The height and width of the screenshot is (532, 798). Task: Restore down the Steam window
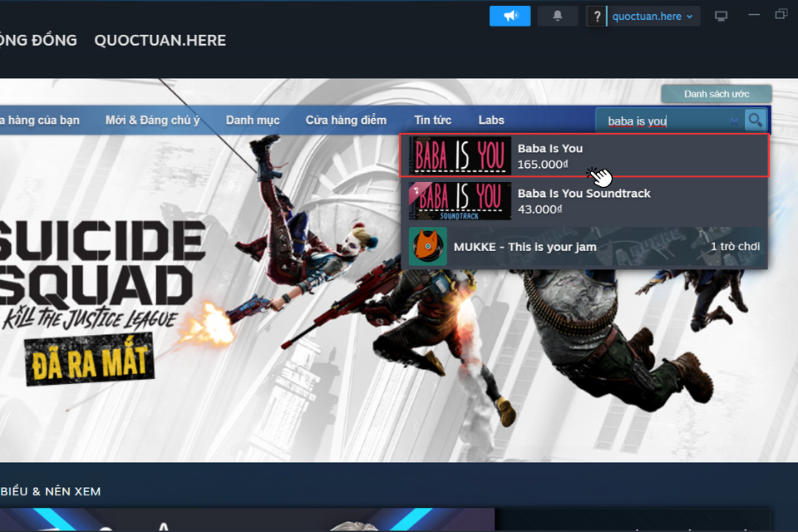tap(781, 15)
